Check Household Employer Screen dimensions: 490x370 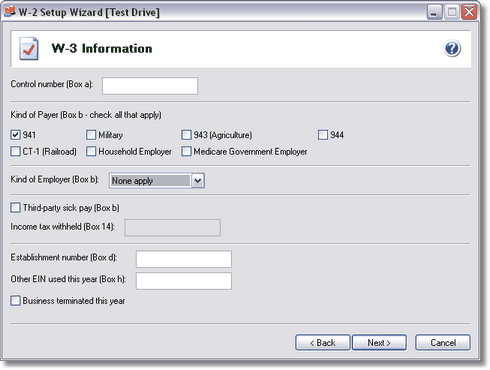click(91, 151)
